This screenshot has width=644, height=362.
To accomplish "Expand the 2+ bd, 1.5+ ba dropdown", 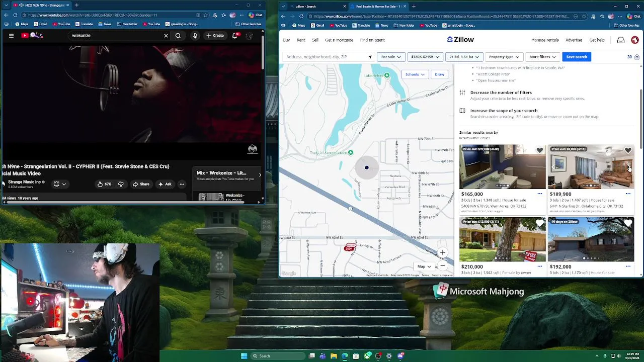I will (464, 57).
